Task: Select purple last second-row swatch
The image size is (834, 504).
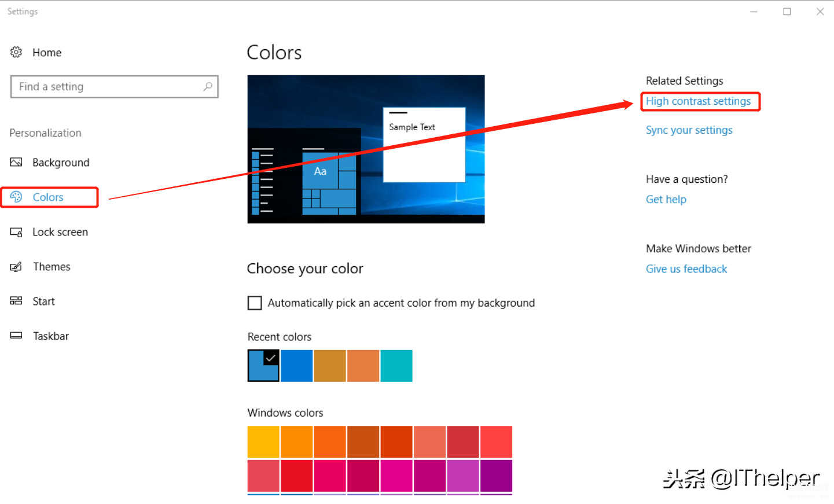Action: [496, 476]
